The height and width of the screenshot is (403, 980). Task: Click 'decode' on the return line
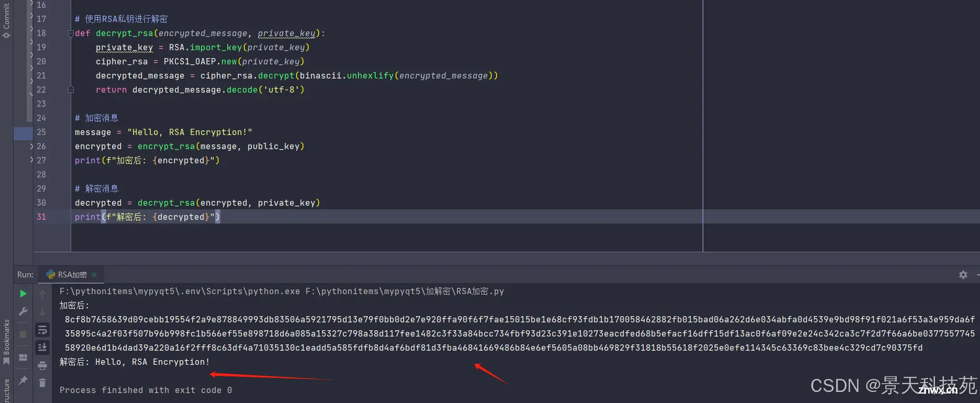[242, 90]
